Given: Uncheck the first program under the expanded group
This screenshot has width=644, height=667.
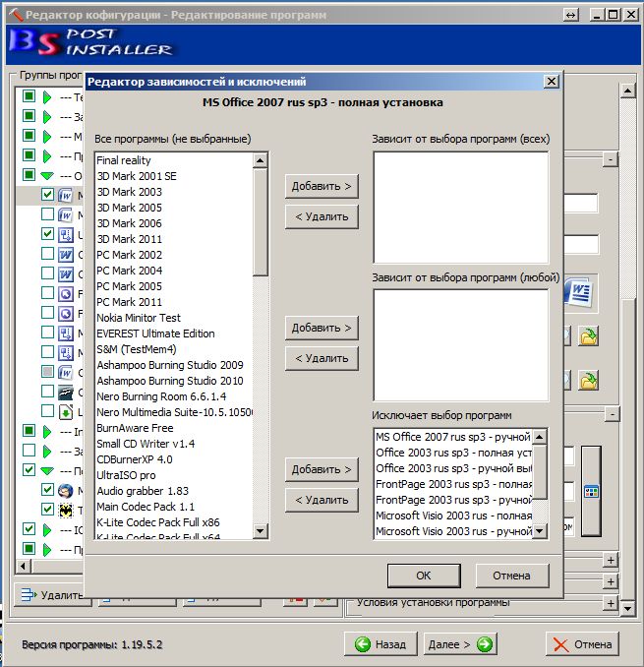Looking at the screenshot, I should tap(47, 195).
